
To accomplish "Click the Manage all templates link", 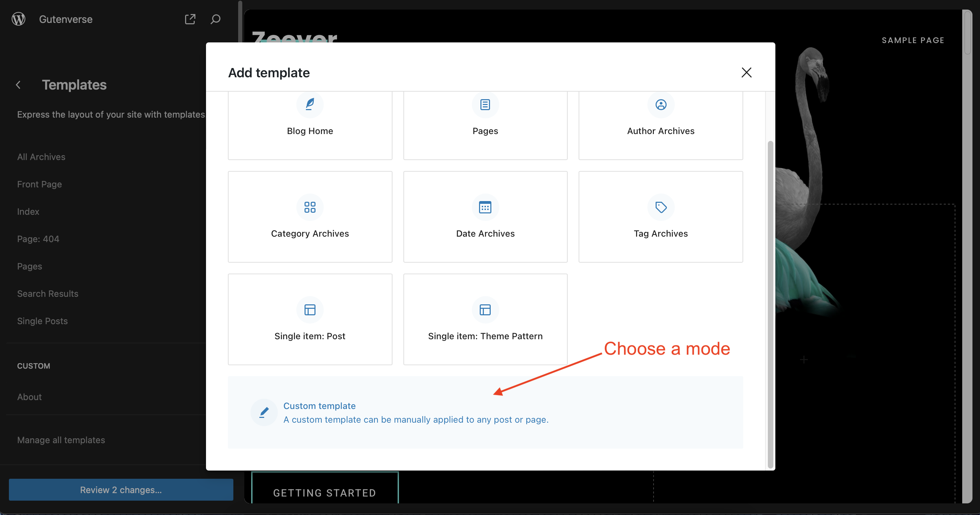I will [x=61, y=440].
